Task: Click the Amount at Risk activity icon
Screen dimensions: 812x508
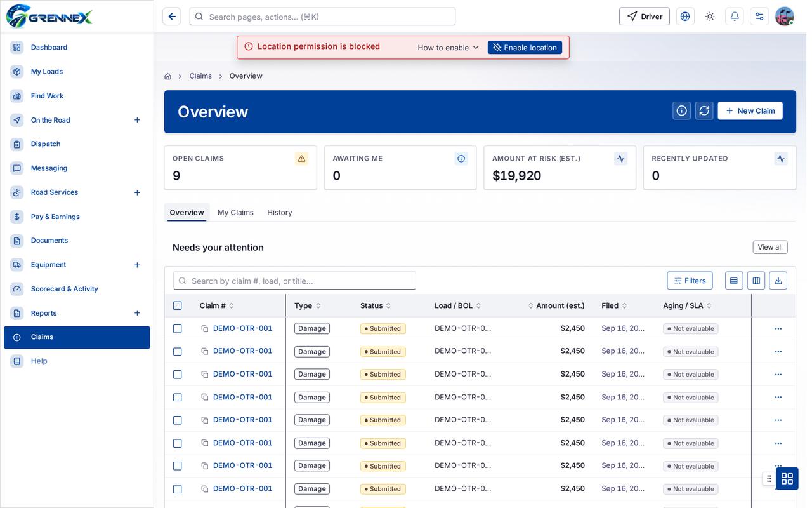Action: [x=621, y=159]
